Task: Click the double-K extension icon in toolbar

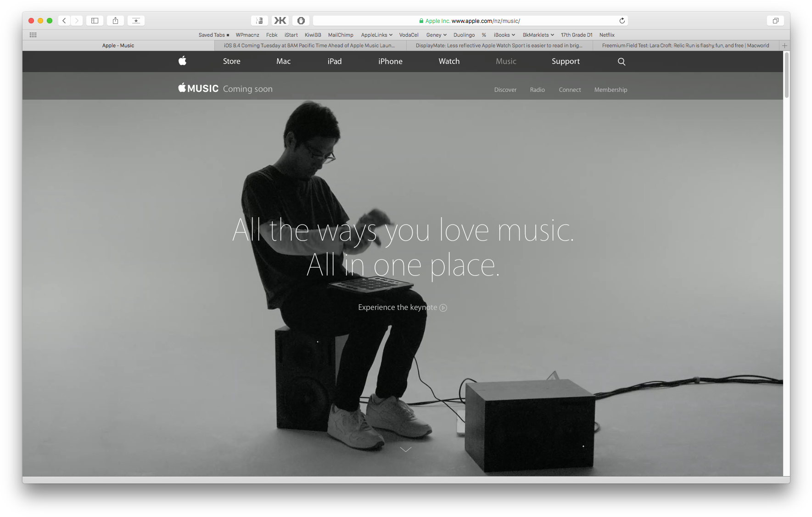Action: pos(280,21)
